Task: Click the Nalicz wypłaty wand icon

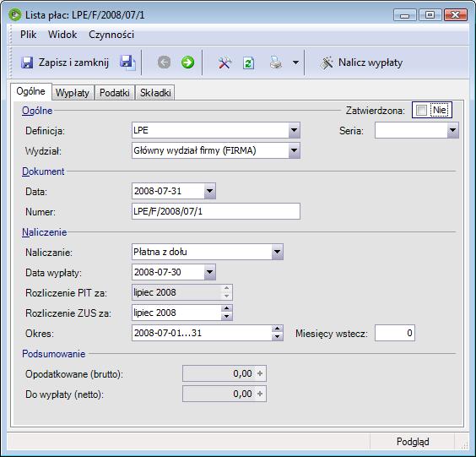Action: click(327, 63)
